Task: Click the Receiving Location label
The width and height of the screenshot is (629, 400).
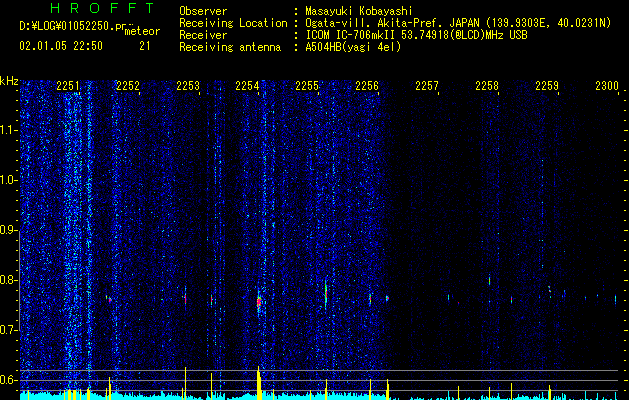Action: (233, 23)
